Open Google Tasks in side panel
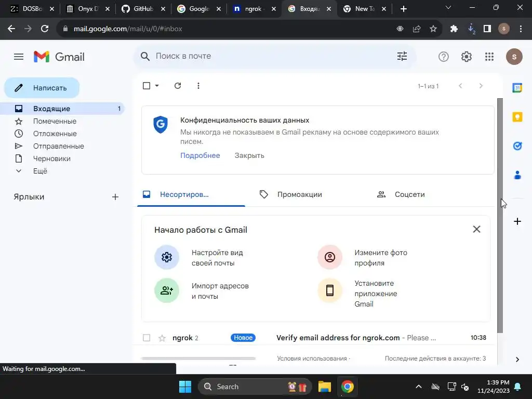This screenshot has height=399, width=532. click(x=517, y=146)
